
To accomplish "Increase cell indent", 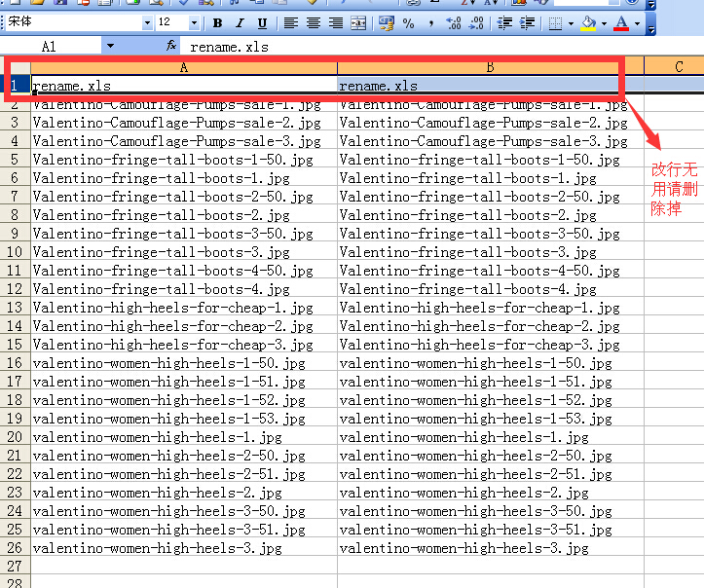I will point(527,23).
